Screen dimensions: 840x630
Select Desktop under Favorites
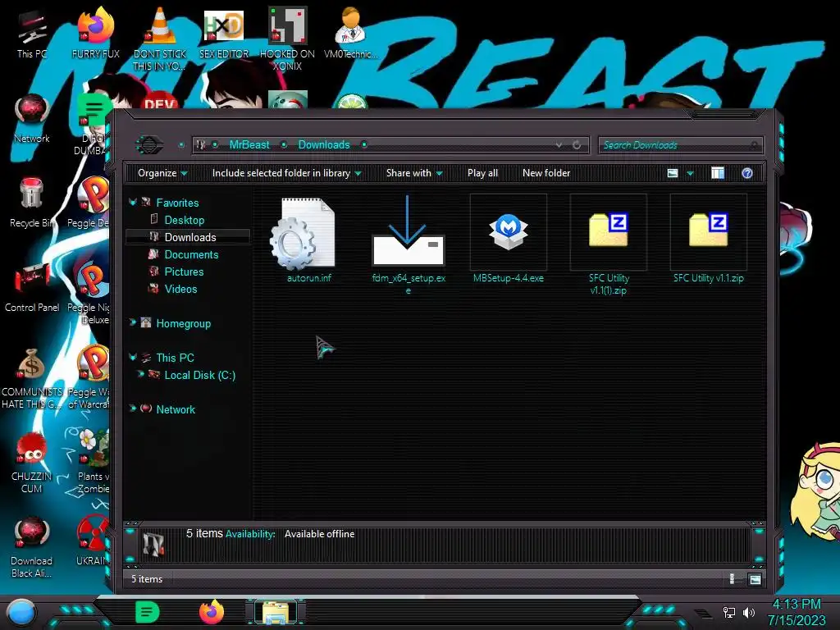[185, 220]
